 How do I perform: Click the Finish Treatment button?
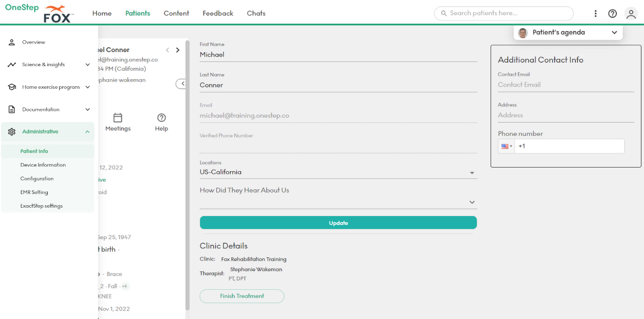tap(242, 296)
